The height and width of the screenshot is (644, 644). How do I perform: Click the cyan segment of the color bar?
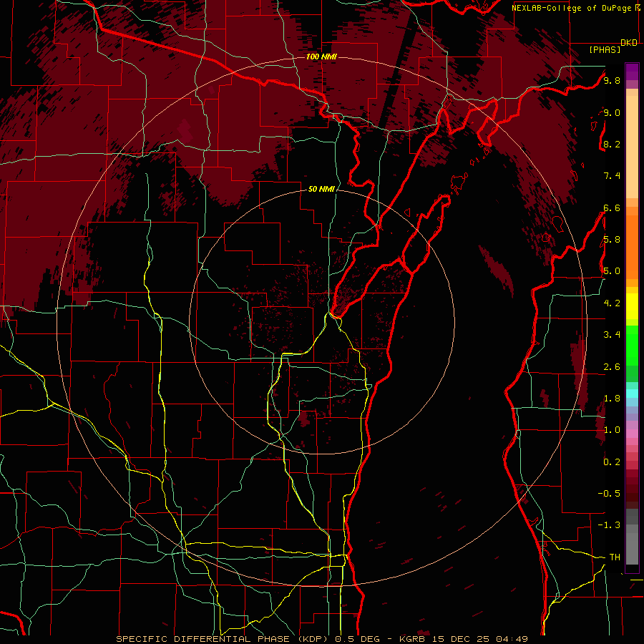click(632, 393)
